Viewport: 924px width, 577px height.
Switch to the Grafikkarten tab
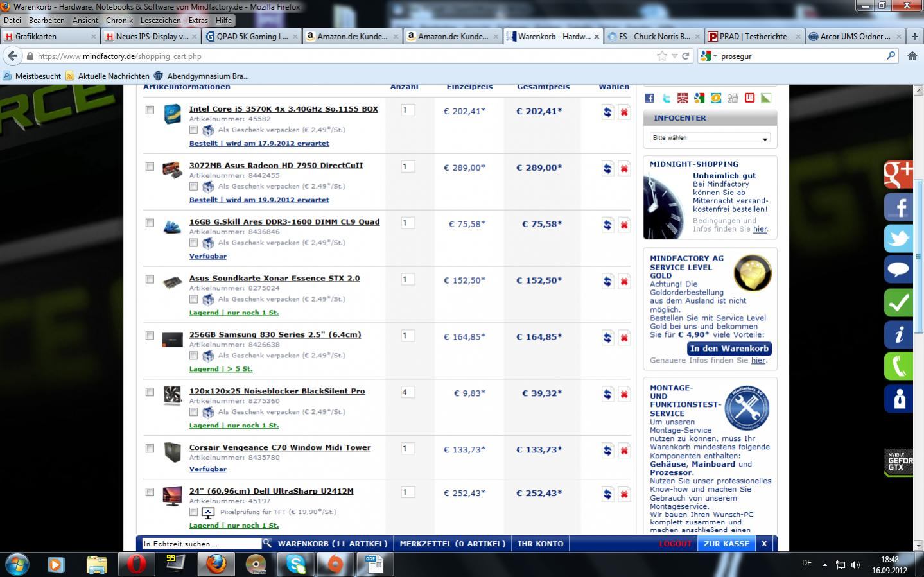49,37
